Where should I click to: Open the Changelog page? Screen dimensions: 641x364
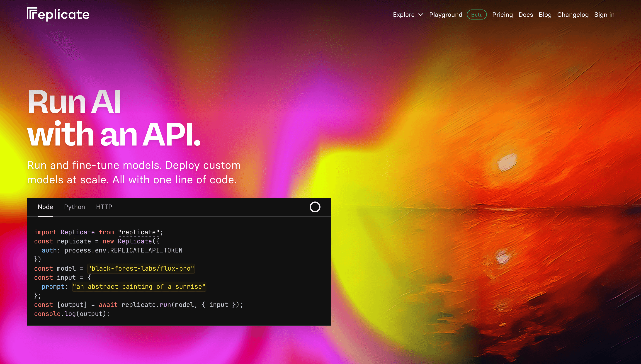573,15
